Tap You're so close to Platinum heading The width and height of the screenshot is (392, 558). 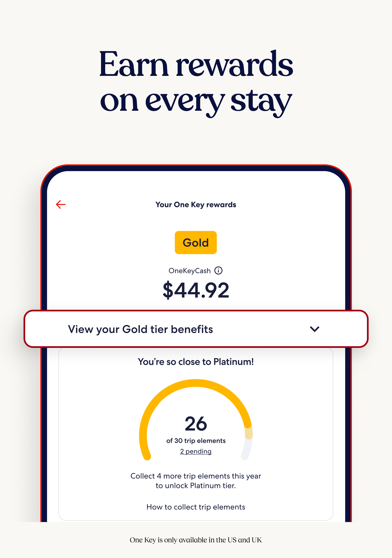[x=196, y=362]
